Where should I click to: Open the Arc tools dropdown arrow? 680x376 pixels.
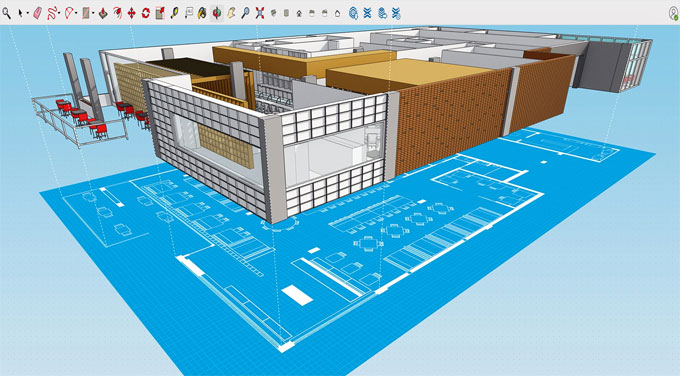click(x=76, y=13)
